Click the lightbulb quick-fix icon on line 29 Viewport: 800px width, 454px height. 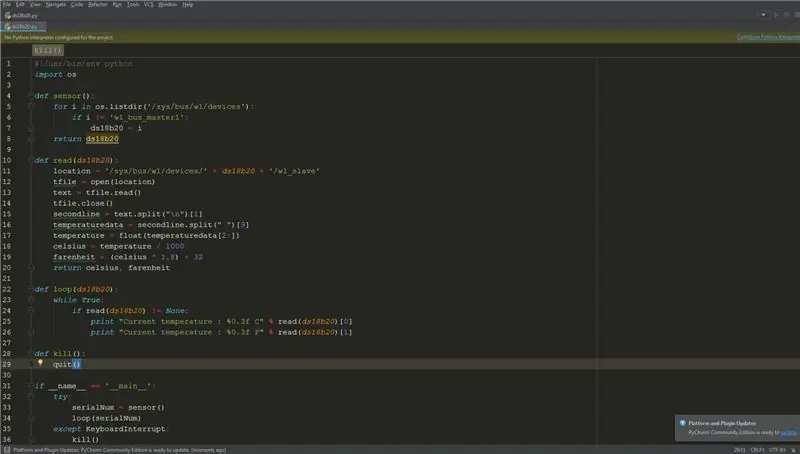click(x=40, y=363)
